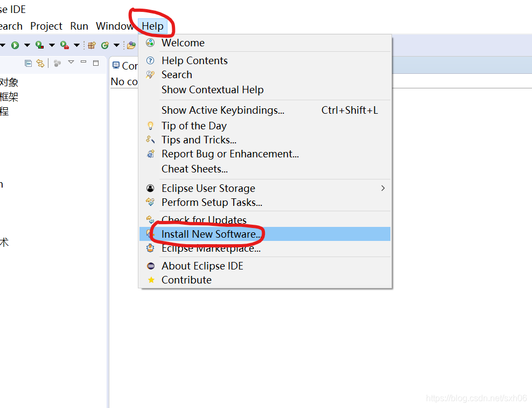Open the External Tools dropdown arrow

click(x=76, y=45)
